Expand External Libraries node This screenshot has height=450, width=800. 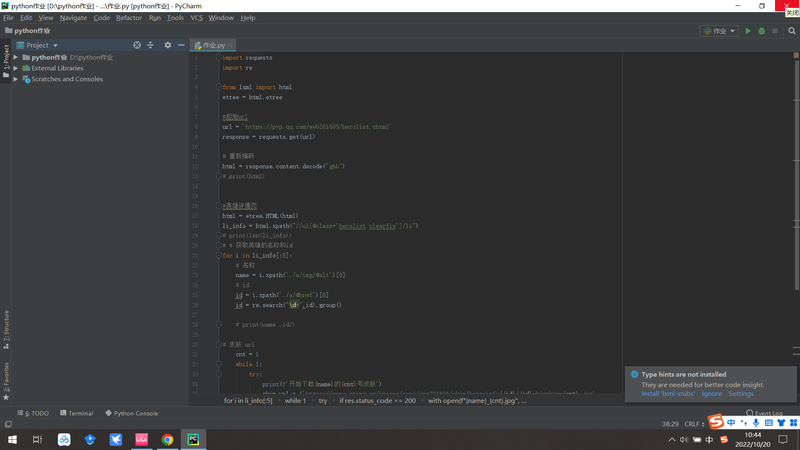(16, 68)
